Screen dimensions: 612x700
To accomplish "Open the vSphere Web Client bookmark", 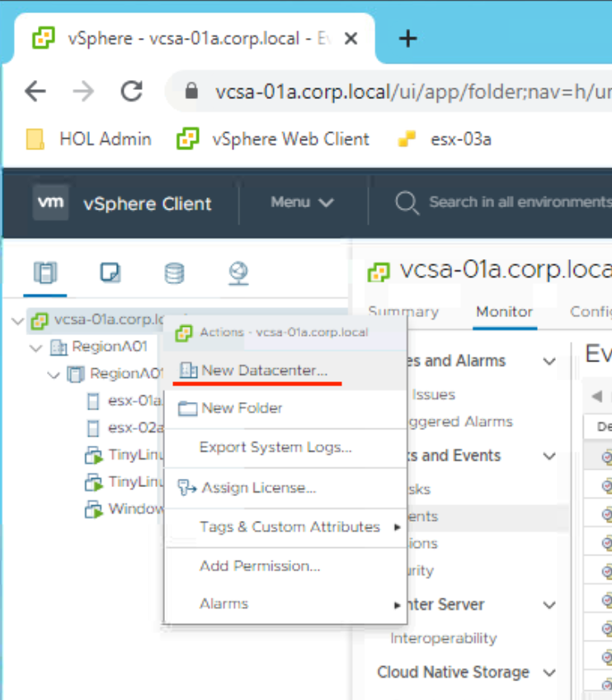I will pos(273,140).
